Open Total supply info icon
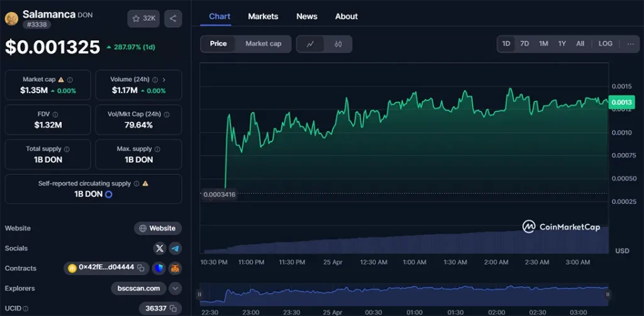644x316 pixels. click(x=67, y=149)
